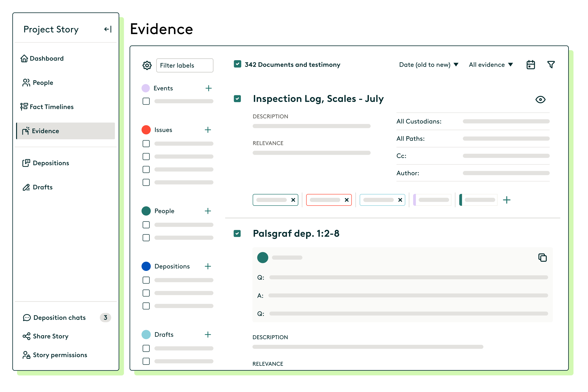
Task: Click the Evidence sidebar icon
Action: (25, 131)
